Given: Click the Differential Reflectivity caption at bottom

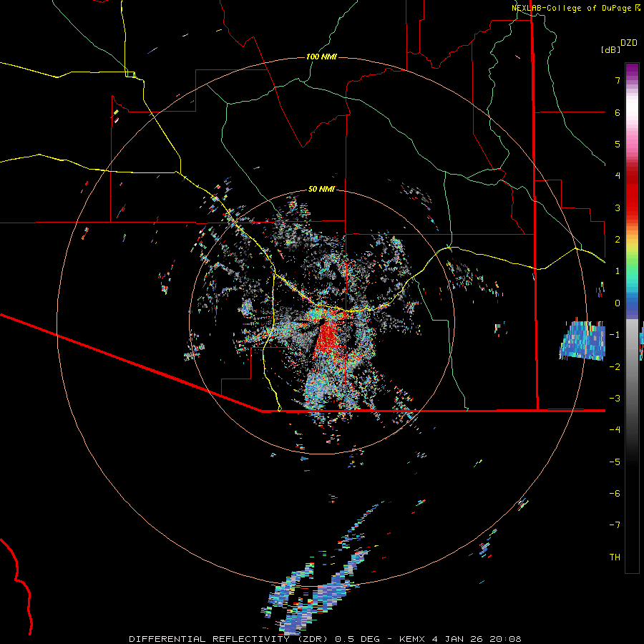Looking at the screenshot, I should tap(325, 639).
